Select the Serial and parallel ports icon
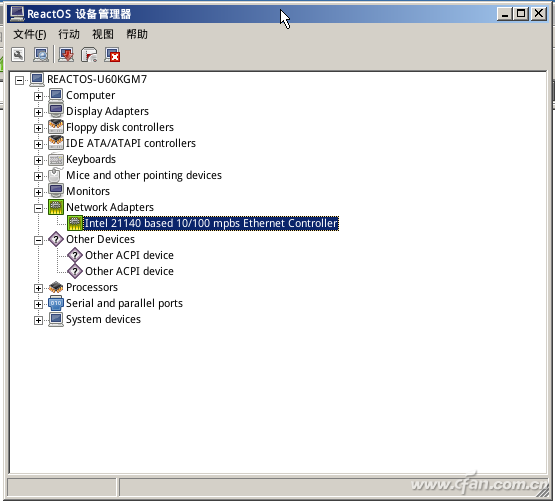Image resolution: width=555 pixels, height=501 pixels. point(56,303)
